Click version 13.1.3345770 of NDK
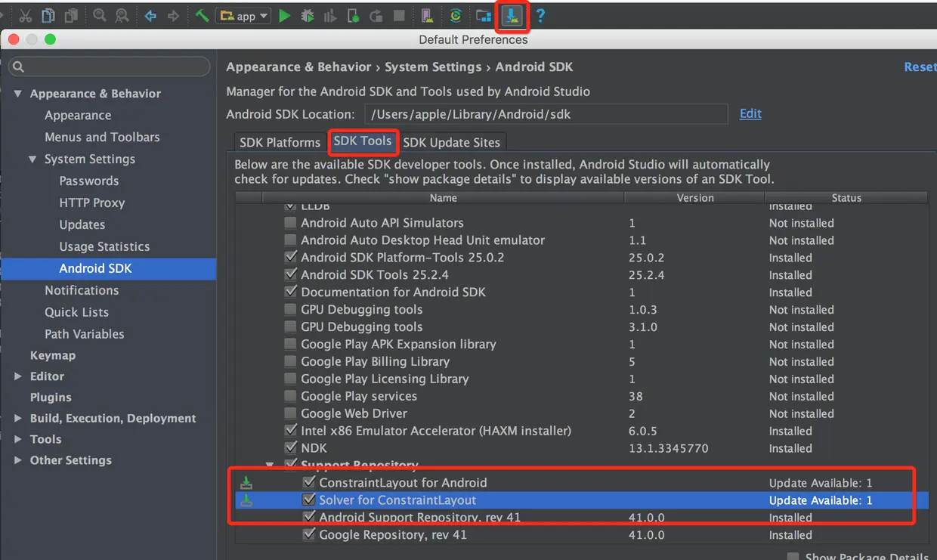The image size is (937, 560). click(x=668, y=449)
